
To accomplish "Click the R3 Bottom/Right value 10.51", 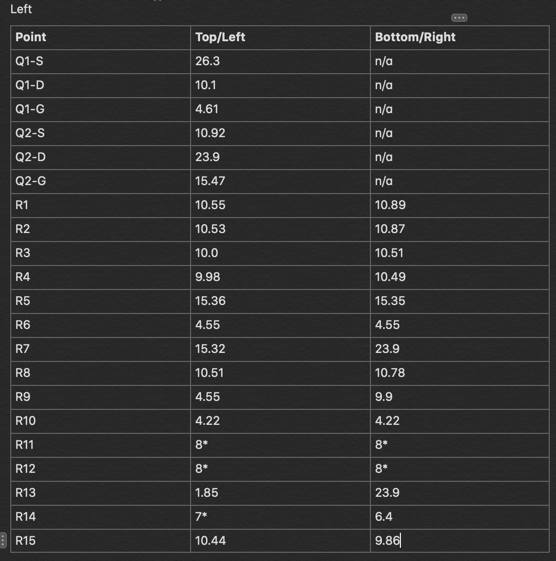I will pyautogui.click(x=460, y=253).
